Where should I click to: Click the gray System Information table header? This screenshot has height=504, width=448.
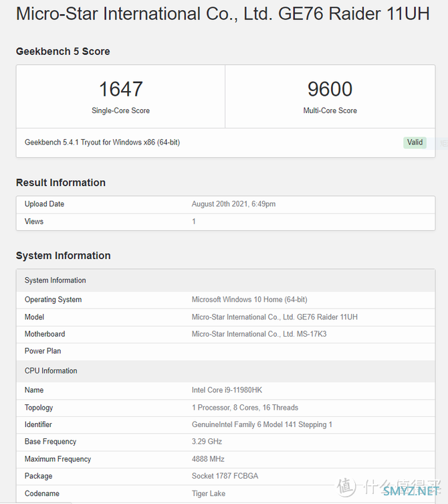[x=226, y=280]
